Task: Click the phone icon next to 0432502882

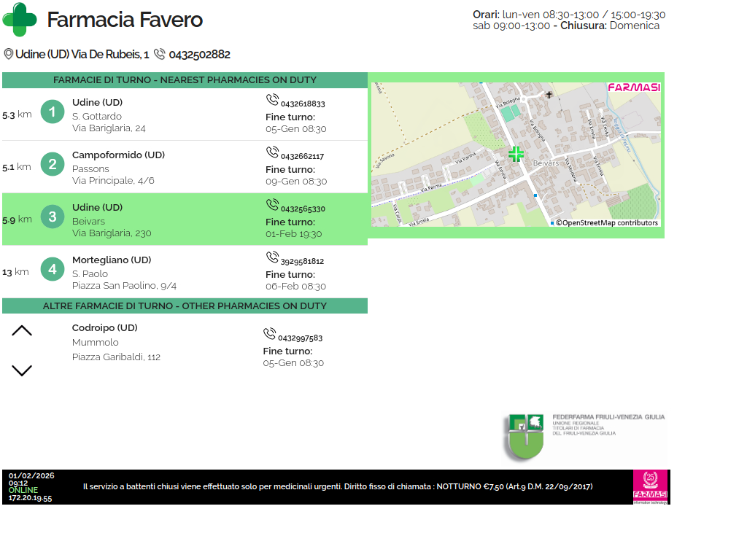Action: pyautogui.click(x=160, y=55)
